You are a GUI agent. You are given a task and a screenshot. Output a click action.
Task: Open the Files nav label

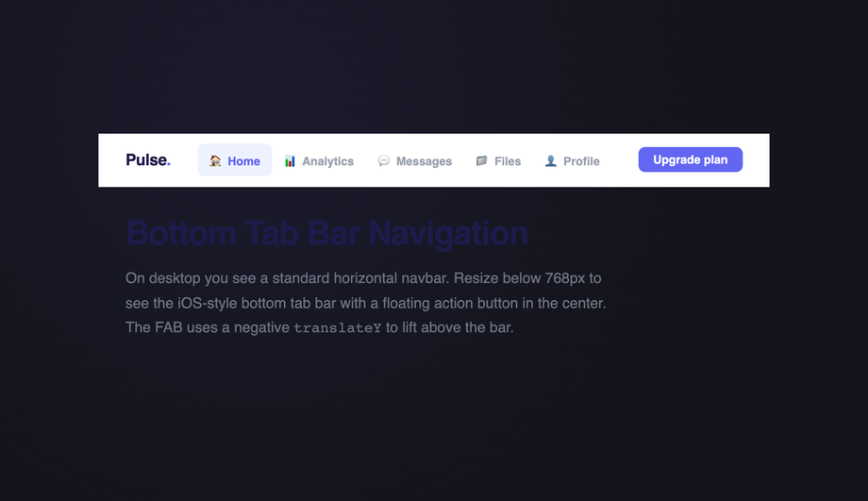coord(508,161)
